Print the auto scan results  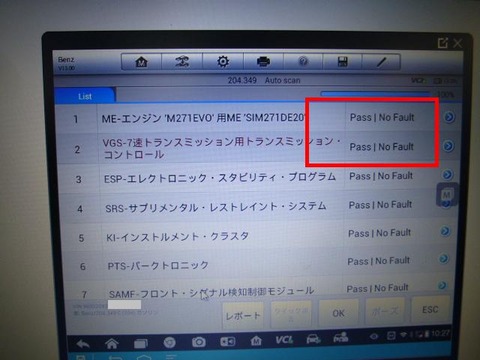[263, 62]
